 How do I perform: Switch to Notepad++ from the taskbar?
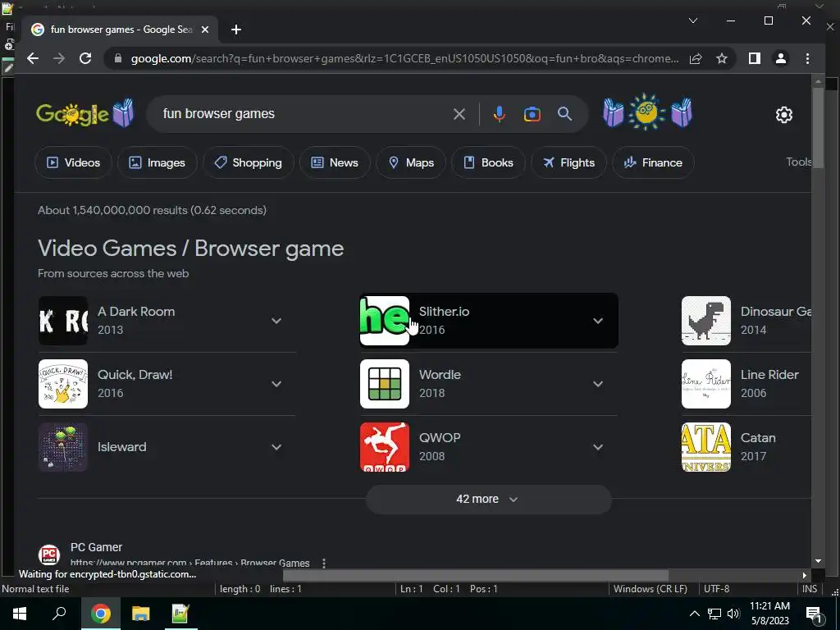(x=180, y=614)
